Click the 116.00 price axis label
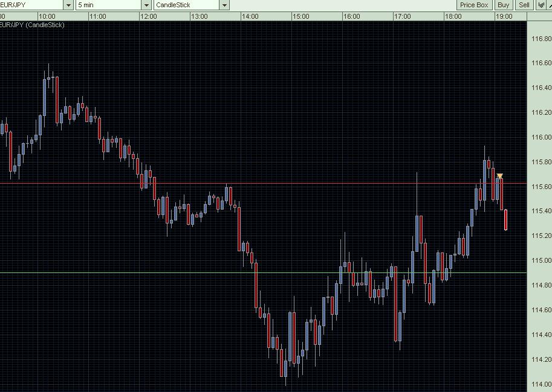The image size is (552, 392). [x=541, y=137]
